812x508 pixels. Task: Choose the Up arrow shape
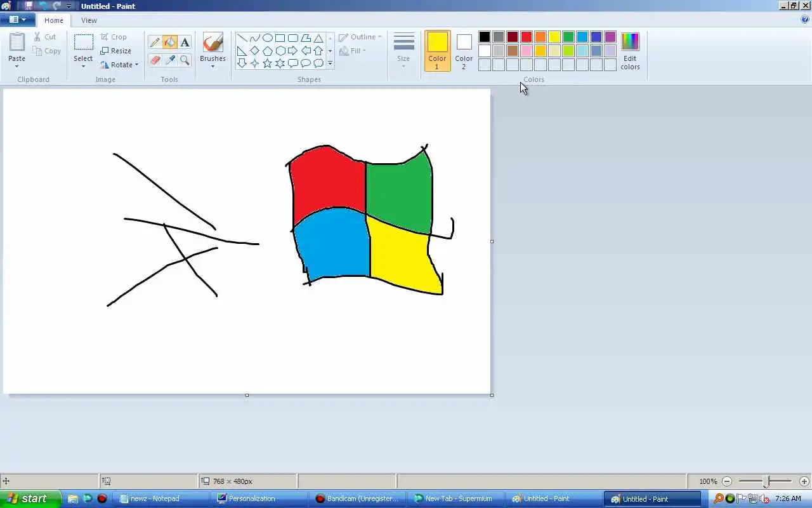(318, 51)
